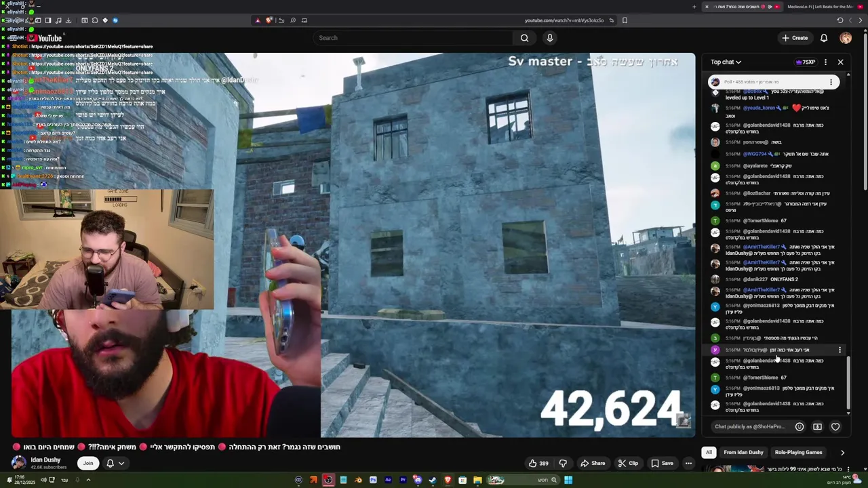Screen dimensions: 868x488
Task: Click into the YouTube search box
Action: tap(412, 38)
